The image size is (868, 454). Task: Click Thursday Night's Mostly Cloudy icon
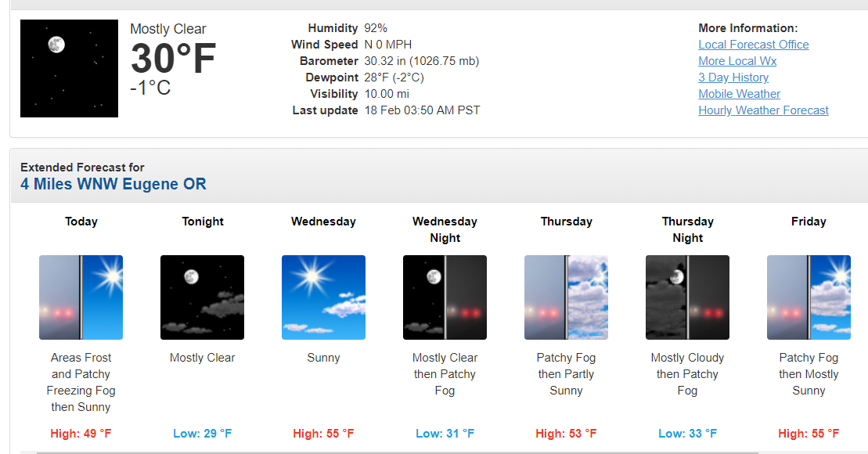[687, 297]
